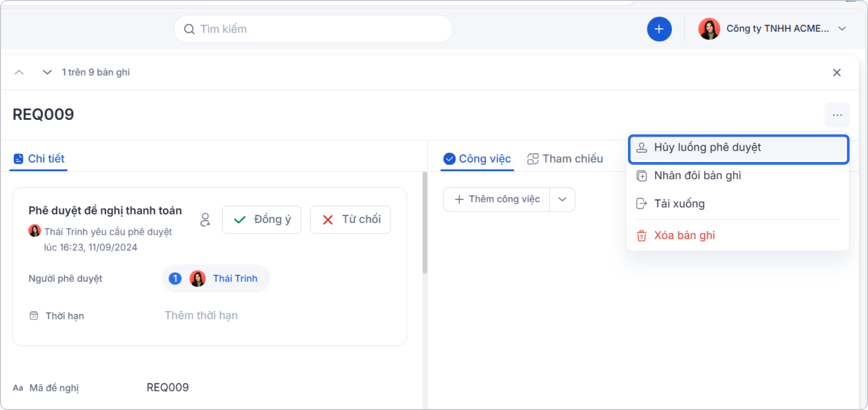Switch to the Tham chiếu tab
Image resolution: width=868 pixels, height=410 pixels.
(x=565, y=159)
